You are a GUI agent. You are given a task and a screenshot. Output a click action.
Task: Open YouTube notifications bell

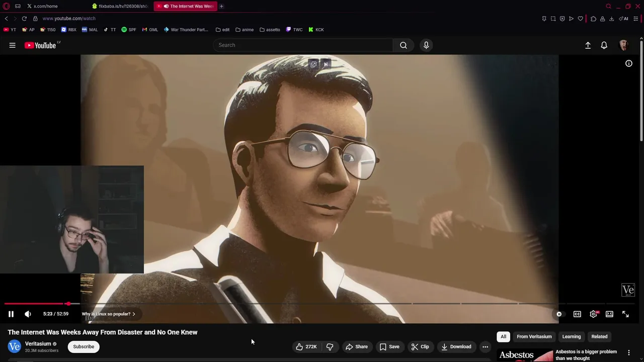click(x=604, y=45)
